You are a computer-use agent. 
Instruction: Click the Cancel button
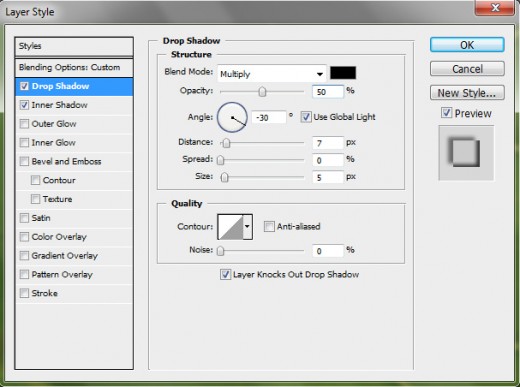coord(467,69)
